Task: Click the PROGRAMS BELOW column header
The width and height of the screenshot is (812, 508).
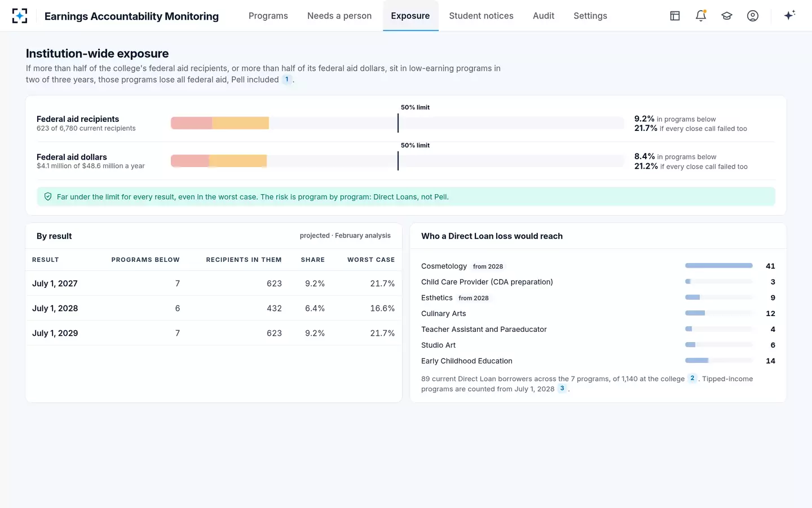Action: (x=145, y=260)
